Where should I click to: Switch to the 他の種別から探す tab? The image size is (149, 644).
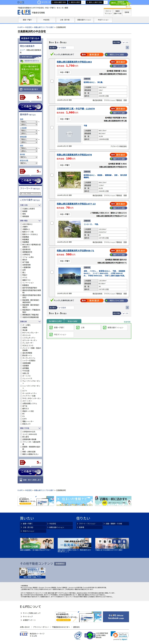tap(55, 321)
